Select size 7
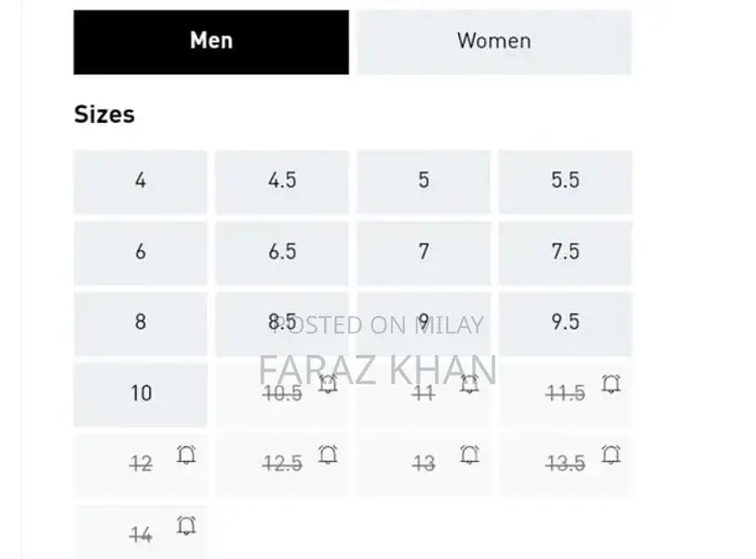 [424, 252]
